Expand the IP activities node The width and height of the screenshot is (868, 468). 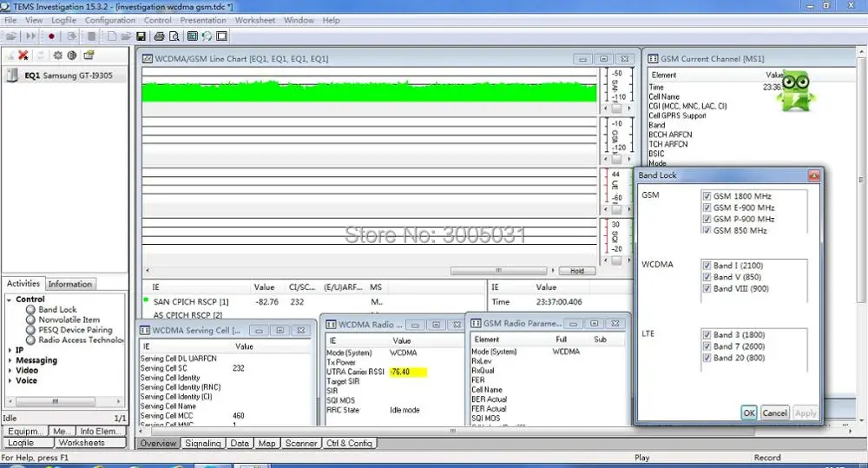click(x=10, y=350)
